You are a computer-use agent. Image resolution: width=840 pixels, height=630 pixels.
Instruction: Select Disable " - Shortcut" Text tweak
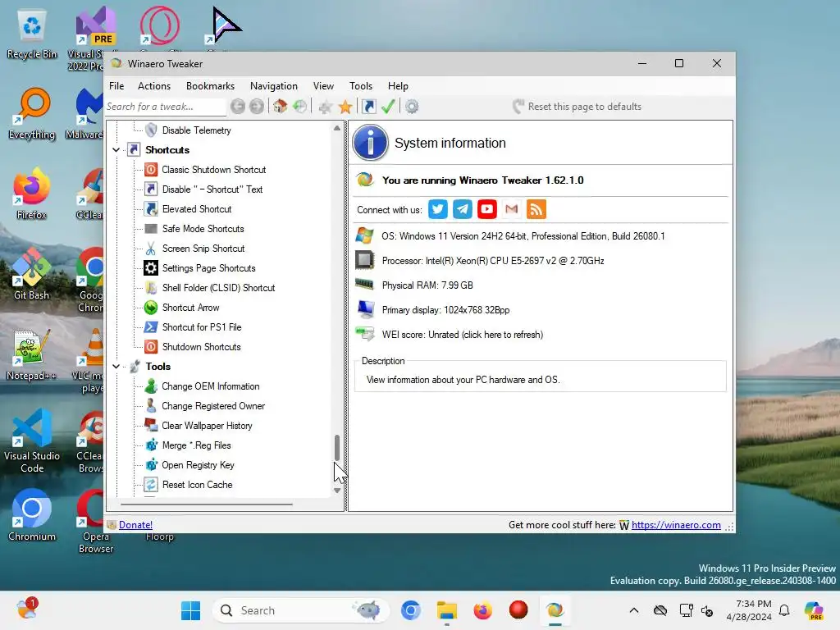tap(212, 189)
